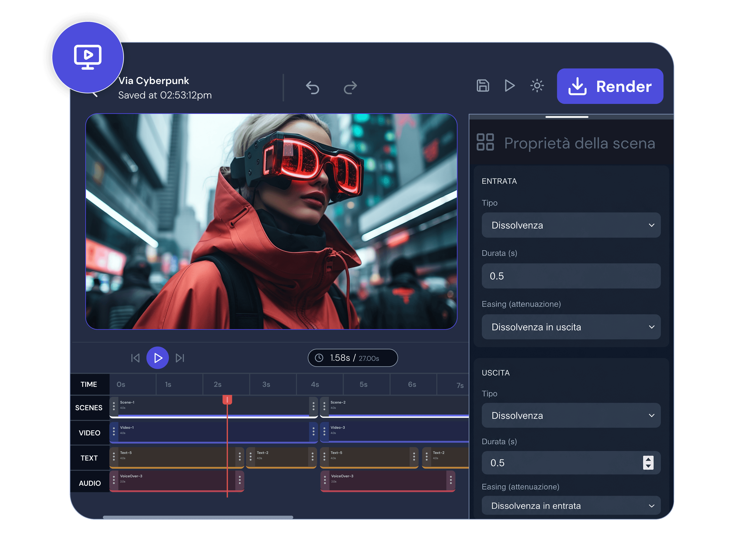Viewport: 747px width, 560px height.
Task: Save project with the floppy disk icon
Action: click(483, 86)
